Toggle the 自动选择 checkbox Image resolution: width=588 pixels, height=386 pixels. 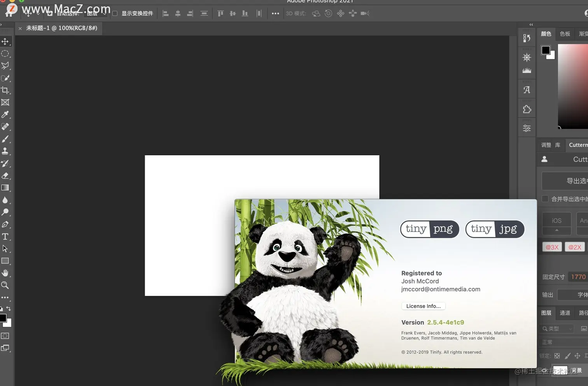(50, 14)
